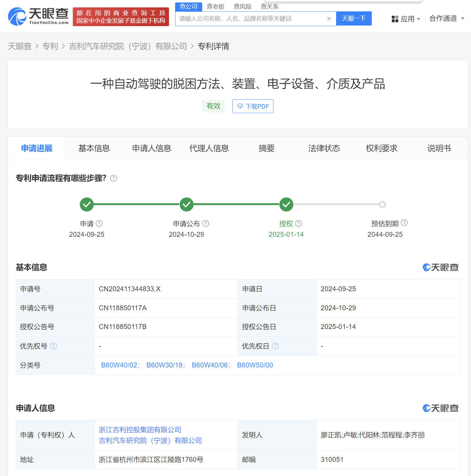Open 吉利汽车研究院（宁波）有限公司 applicant link
This screenshot has height=476, width=471.
click(x=150, y=440)
